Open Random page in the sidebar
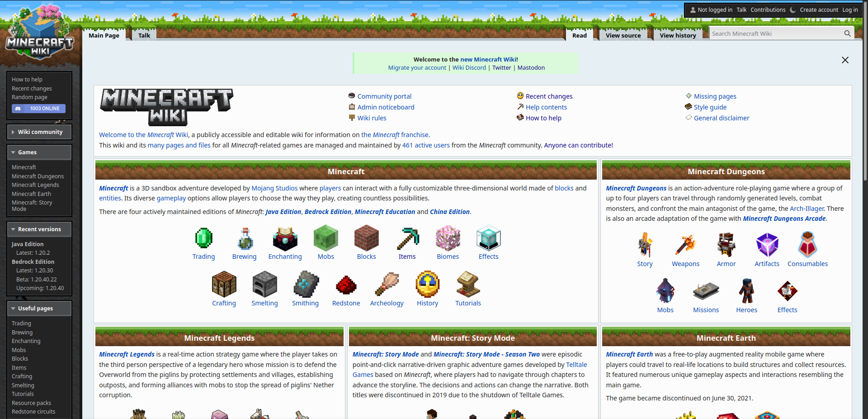This screenshot has height=419, width=868. coord(29,97)
